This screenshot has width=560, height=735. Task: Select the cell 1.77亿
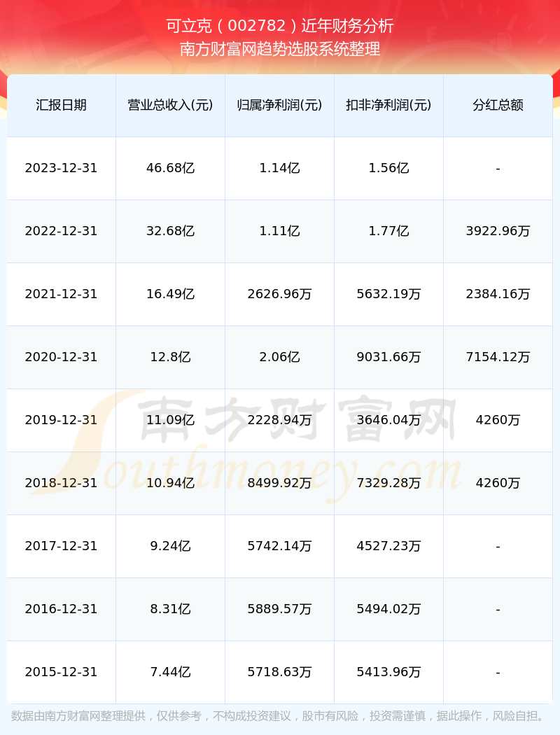tap(389, 231)
